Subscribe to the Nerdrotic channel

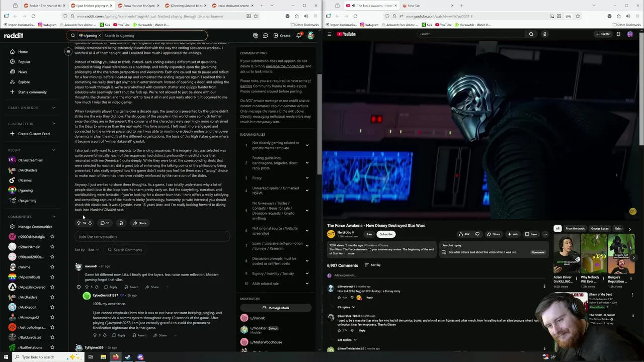point(386,234)
